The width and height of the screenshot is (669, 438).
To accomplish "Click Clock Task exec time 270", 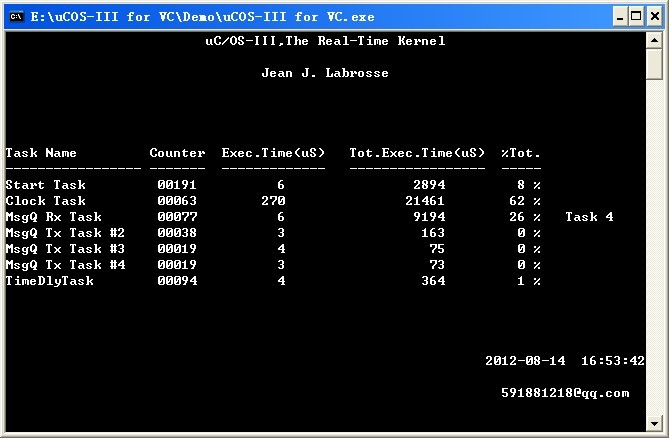I will tap(273, 201).
